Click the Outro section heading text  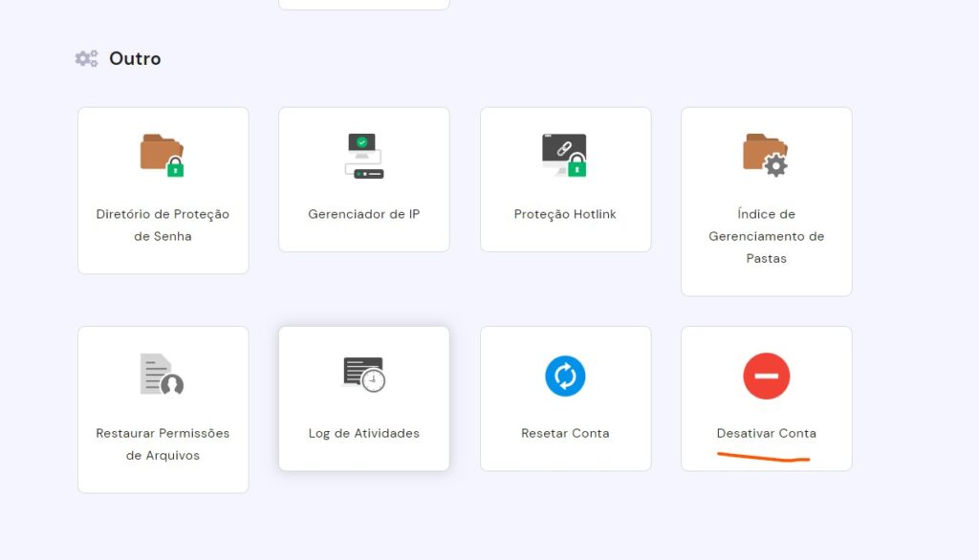[x=135, y=59]
